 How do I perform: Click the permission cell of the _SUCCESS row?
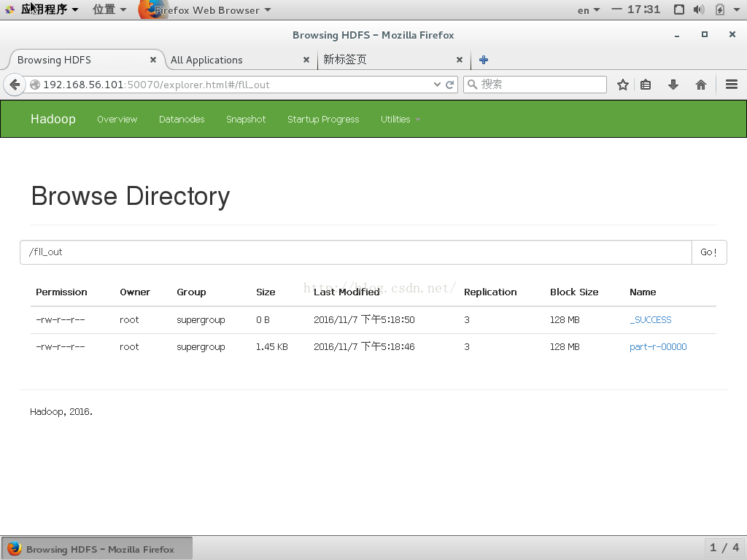tap(61, 319)
